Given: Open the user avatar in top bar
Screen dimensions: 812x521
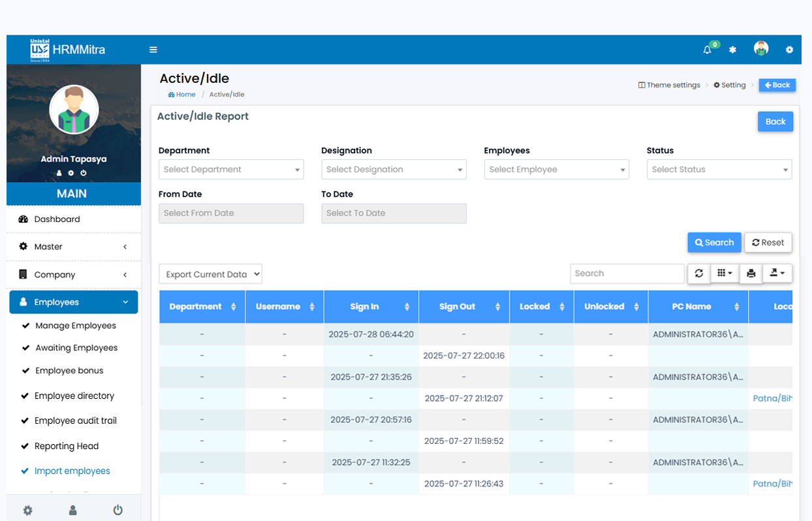Looking at the screenshot, I should (760, 49).
